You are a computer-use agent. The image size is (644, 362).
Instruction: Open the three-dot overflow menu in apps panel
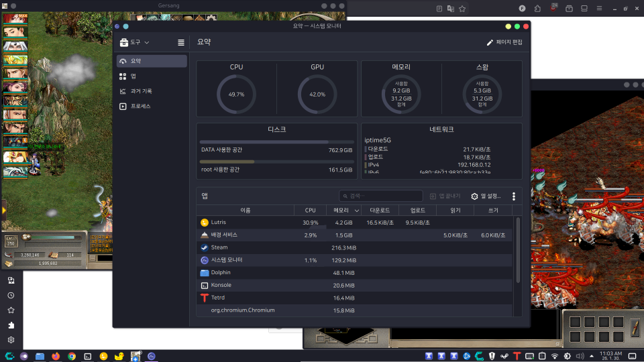coord(514,196)
